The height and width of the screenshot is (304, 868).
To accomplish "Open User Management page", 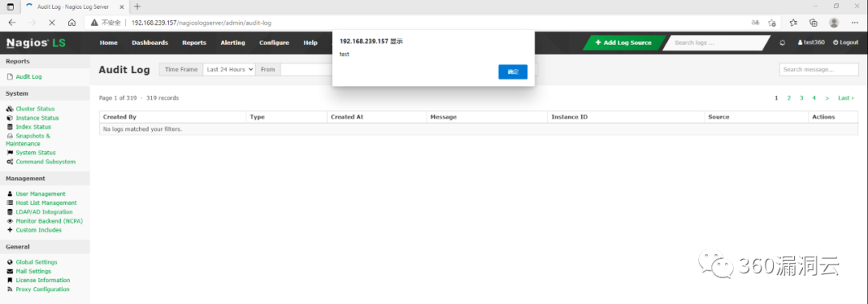I will tap(40, 194).
